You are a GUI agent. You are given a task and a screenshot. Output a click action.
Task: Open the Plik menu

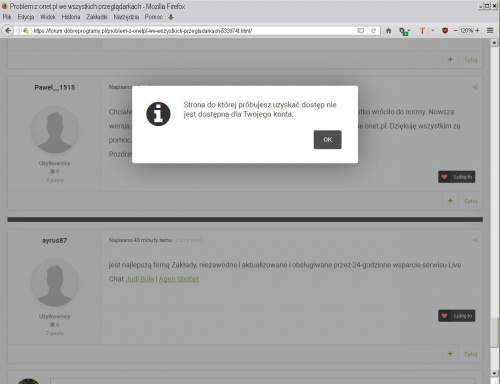7,17
